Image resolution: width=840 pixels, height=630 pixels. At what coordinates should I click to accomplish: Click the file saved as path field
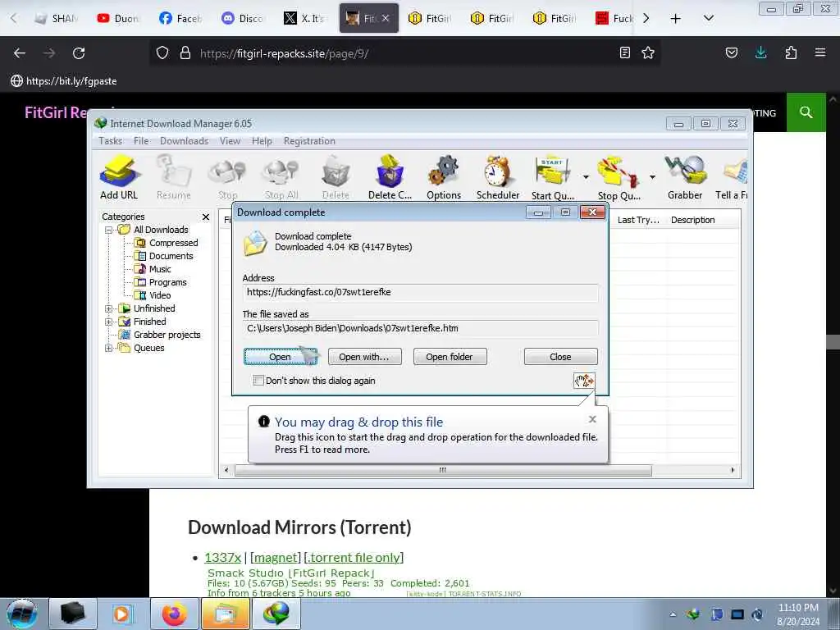[x=420, y=328]
